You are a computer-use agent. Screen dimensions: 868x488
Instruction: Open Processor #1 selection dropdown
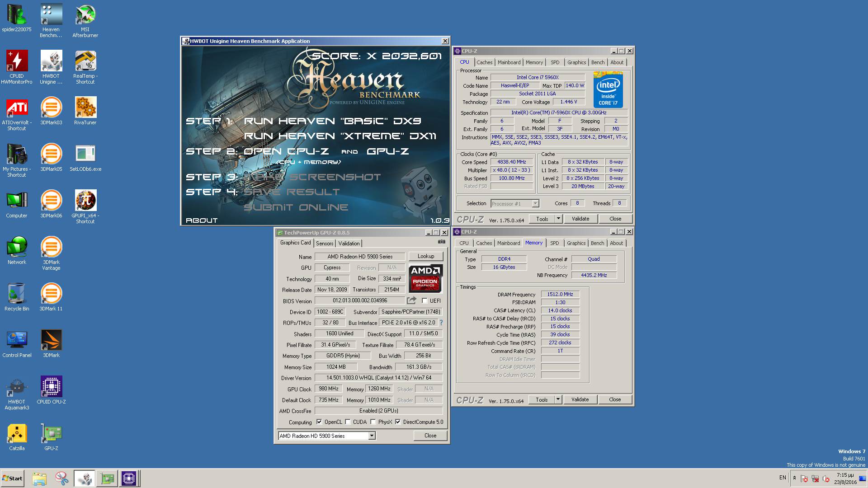535,204
